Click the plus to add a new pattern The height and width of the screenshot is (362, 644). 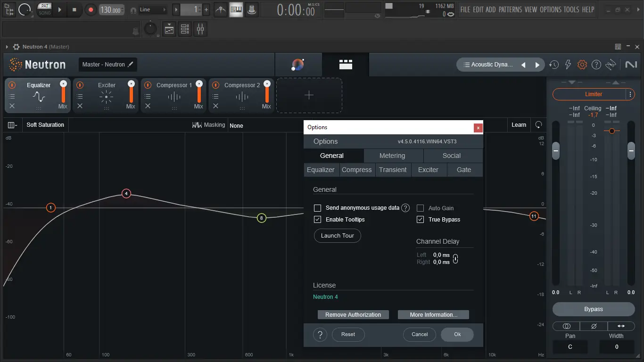[206, 9]
